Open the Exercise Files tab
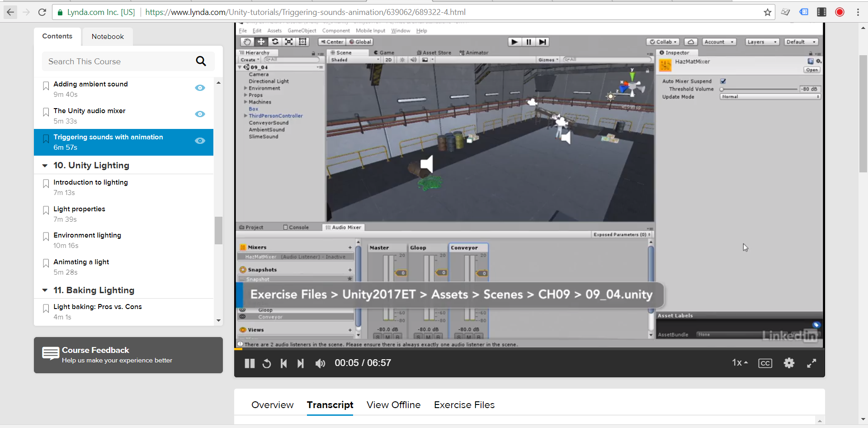The height and width of the screenshot is (428, 868). coord(464,405)
